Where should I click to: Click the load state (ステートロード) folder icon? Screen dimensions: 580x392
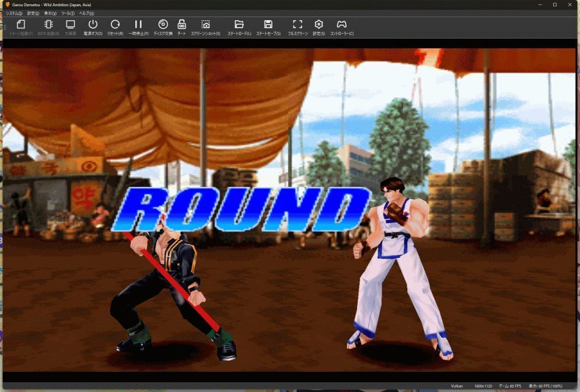pyautogui.click(x=239, y=24)
